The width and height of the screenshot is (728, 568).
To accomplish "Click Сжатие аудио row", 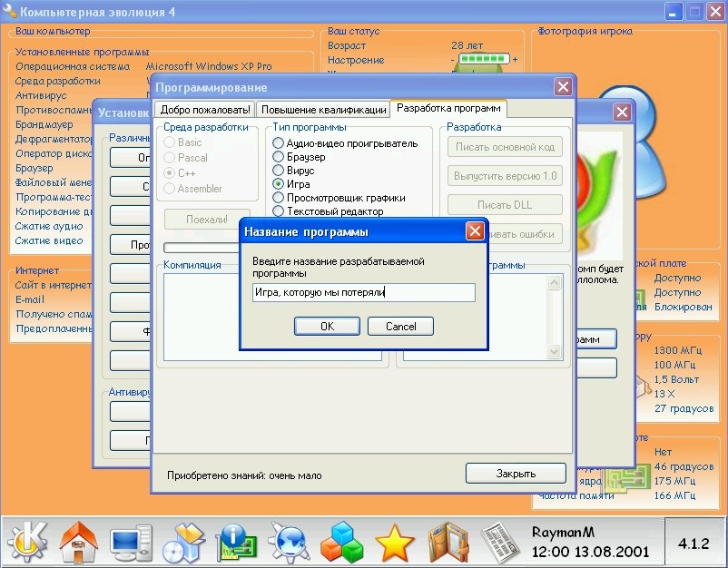I will [49, 226].
